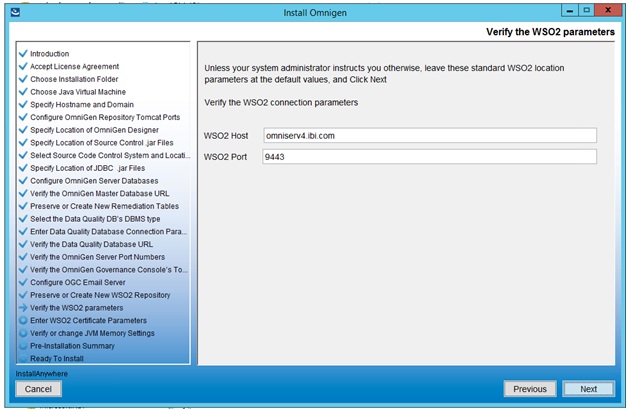Image resolution: width=628 pixels, height=411 pixels.
Task: Click checkmark beside Configure OmniGen Server Databases
Action: tap(23, 181)
